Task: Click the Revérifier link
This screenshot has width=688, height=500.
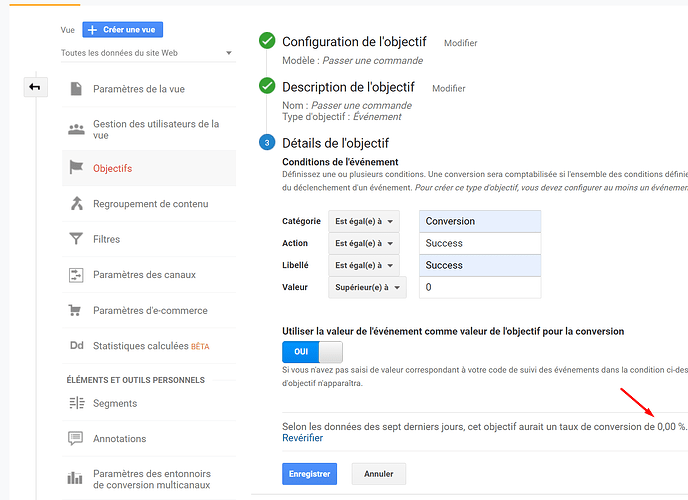Action: click(302, 438)
